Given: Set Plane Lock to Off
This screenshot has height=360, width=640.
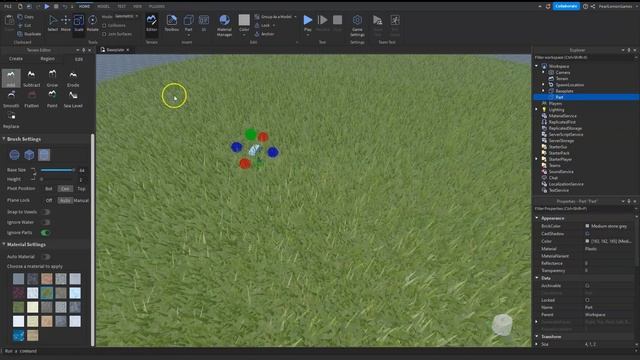Looking at the screenshot, I should tap(49, 200).
